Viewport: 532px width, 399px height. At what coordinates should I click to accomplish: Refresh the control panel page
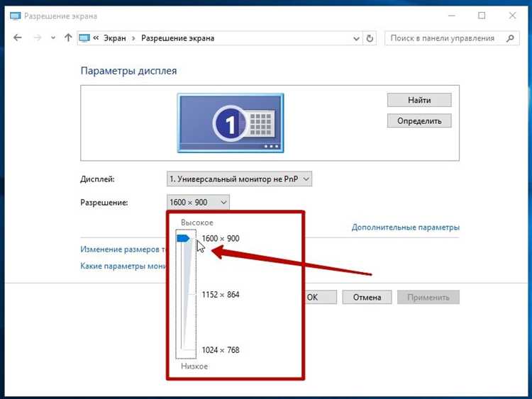[x=370, y=38]
